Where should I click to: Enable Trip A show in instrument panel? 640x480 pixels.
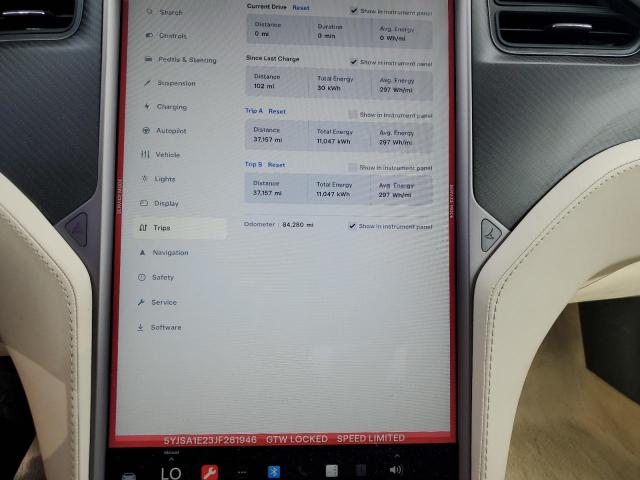point(353,115)
